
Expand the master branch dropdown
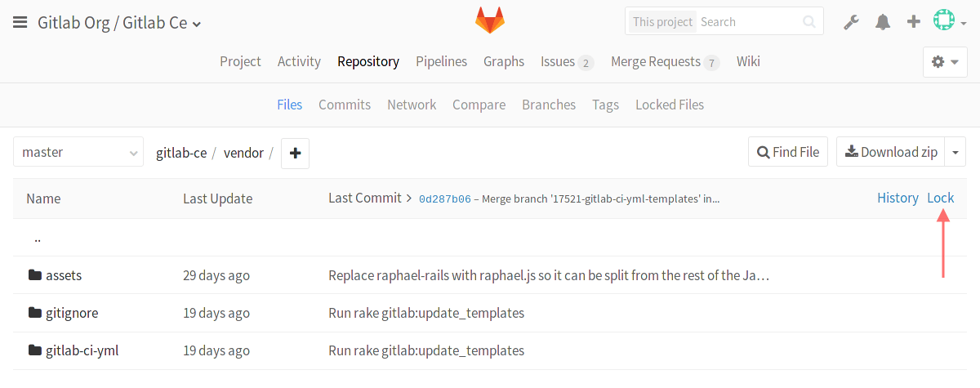pyautogui.click(x=78, y=152)
